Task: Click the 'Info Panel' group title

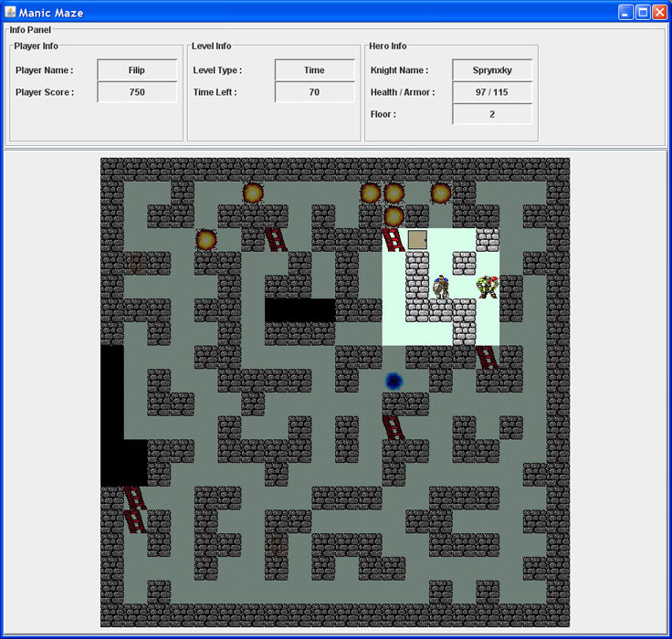Action: click(x=30, y=30)
